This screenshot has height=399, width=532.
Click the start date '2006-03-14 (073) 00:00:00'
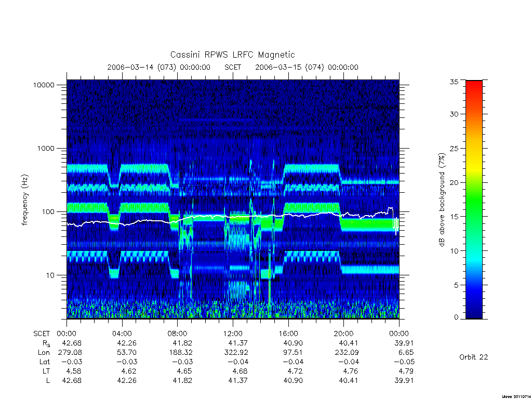coord(159,67)
